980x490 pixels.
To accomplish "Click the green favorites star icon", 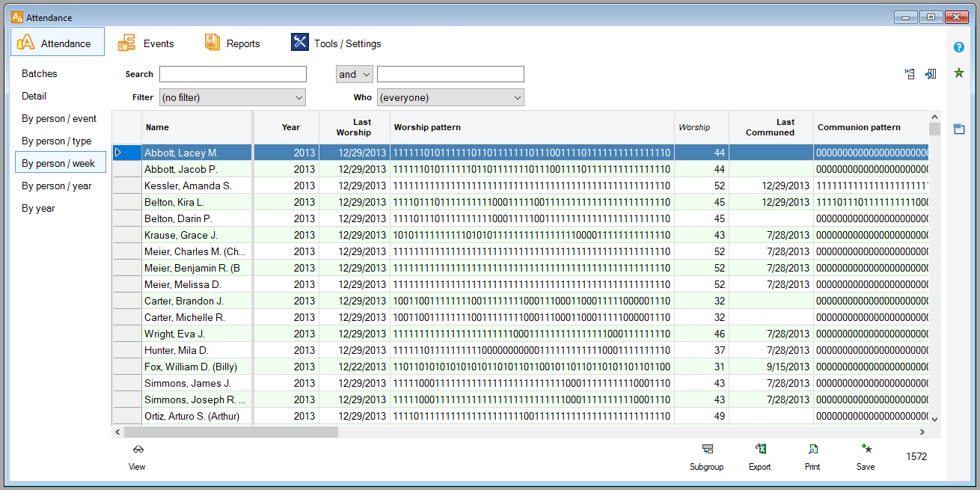I will tap(958, 73).
